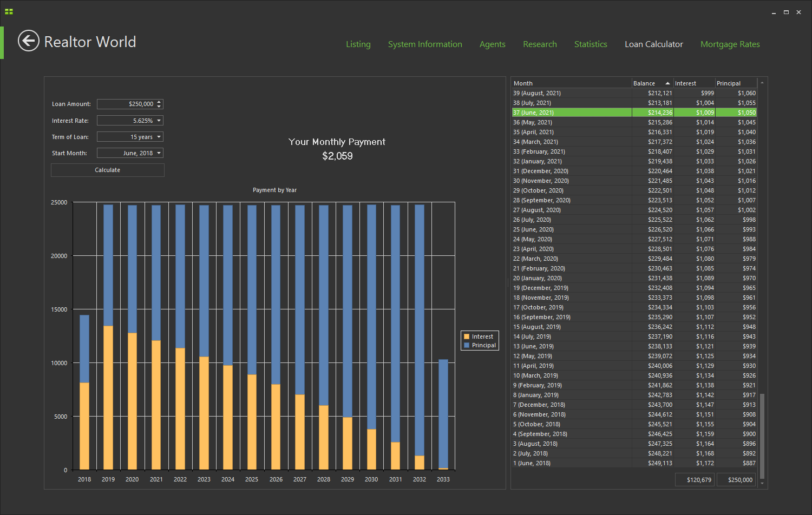The image size is (812, 515).
Task: Click the sort arrow on the Balance column
Action: coord(667,83)
